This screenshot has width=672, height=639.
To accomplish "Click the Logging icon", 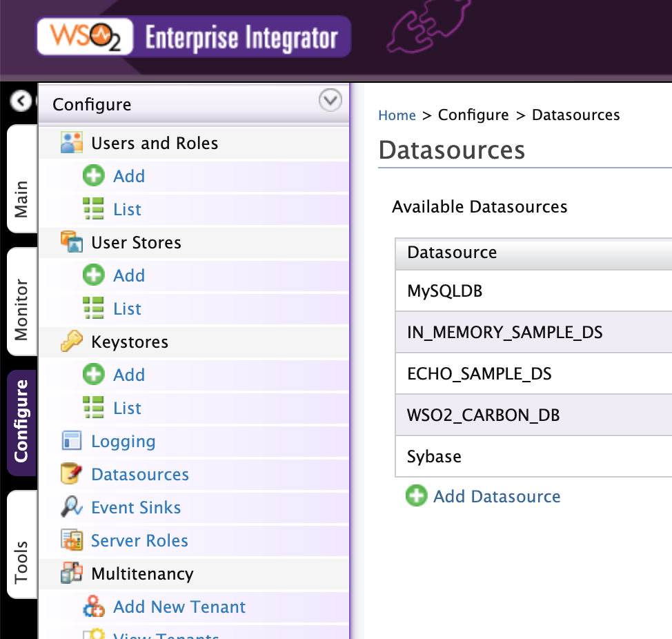I will 72,440.
